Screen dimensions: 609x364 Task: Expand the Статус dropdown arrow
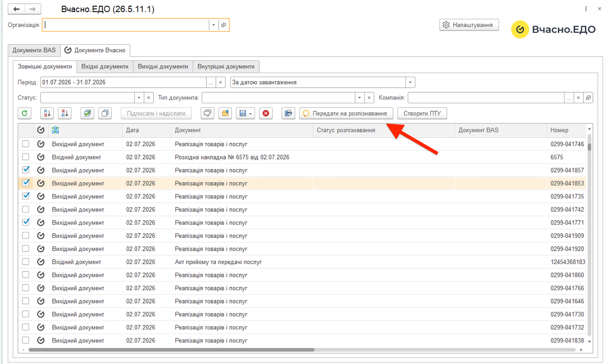139,97
